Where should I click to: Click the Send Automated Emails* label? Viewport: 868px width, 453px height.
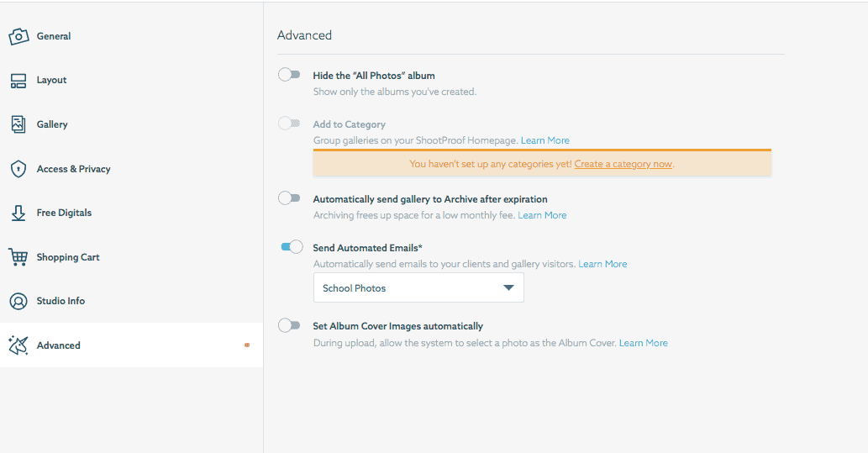click(x=367, y=248)
